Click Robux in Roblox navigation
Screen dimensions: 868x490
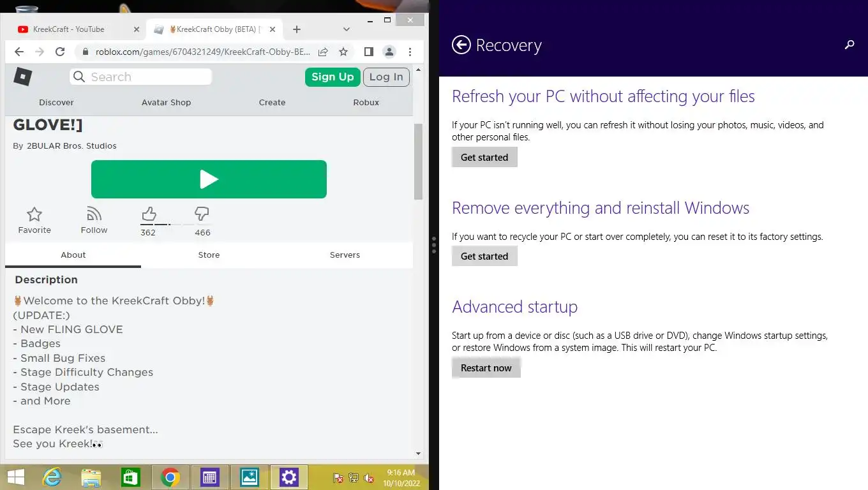tap(366, 102)
